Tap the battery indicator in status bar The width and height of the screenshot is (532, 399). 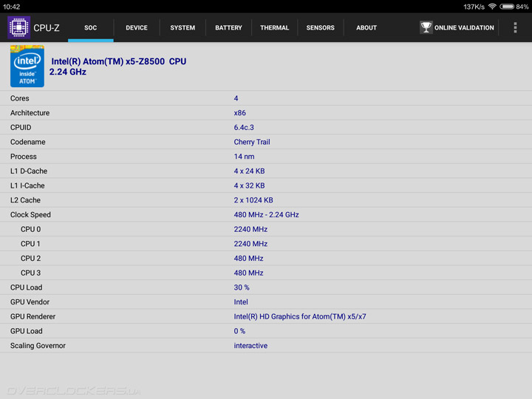coord(507,7)
